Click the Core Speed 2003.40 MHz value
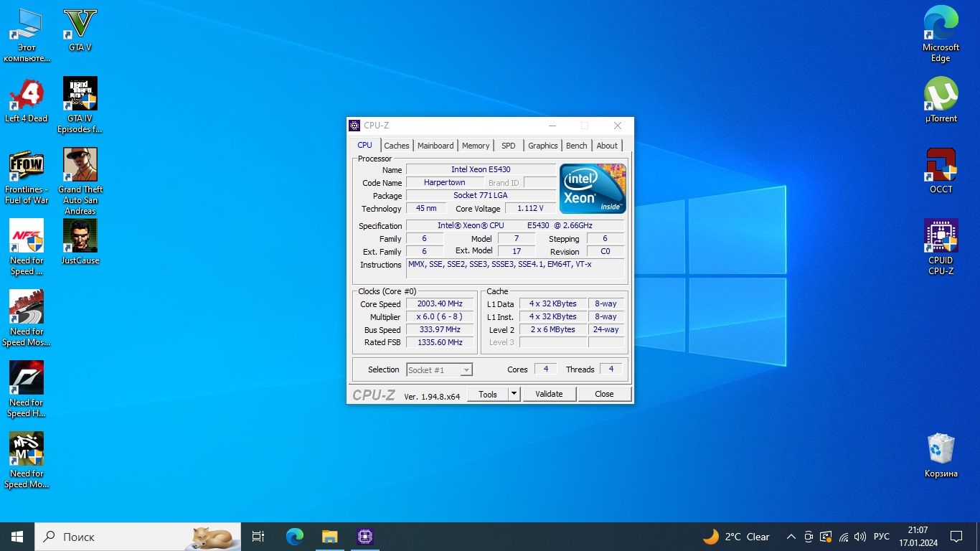The height and width of the screenshot is (551, 980). pyautogui.click(x=440, y=303)
